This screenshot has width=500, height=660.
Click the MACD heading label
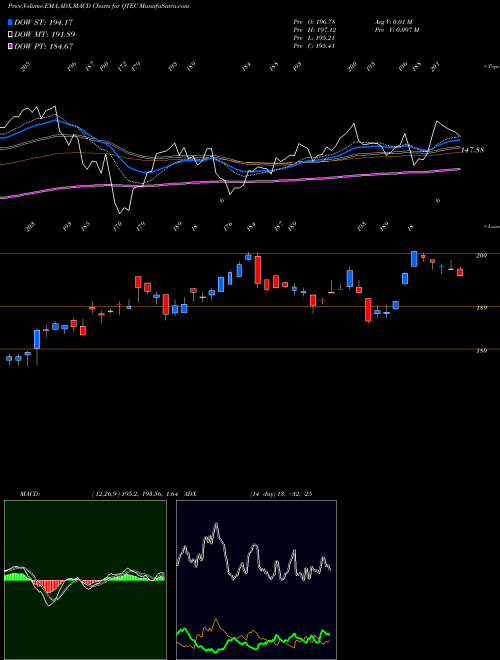[30, 494]
